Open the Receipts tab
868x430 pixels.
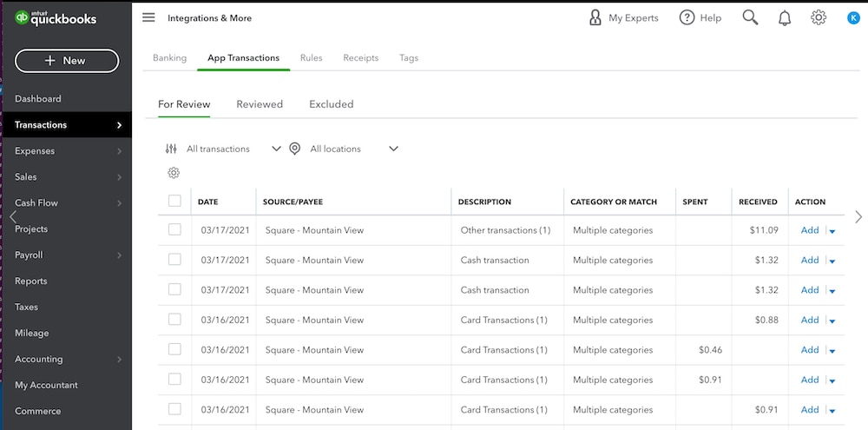point(361,57)
